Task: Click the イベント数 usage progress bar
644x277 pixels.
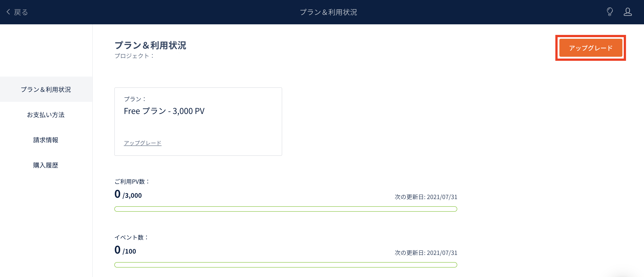Action: (x=286, y=265)
